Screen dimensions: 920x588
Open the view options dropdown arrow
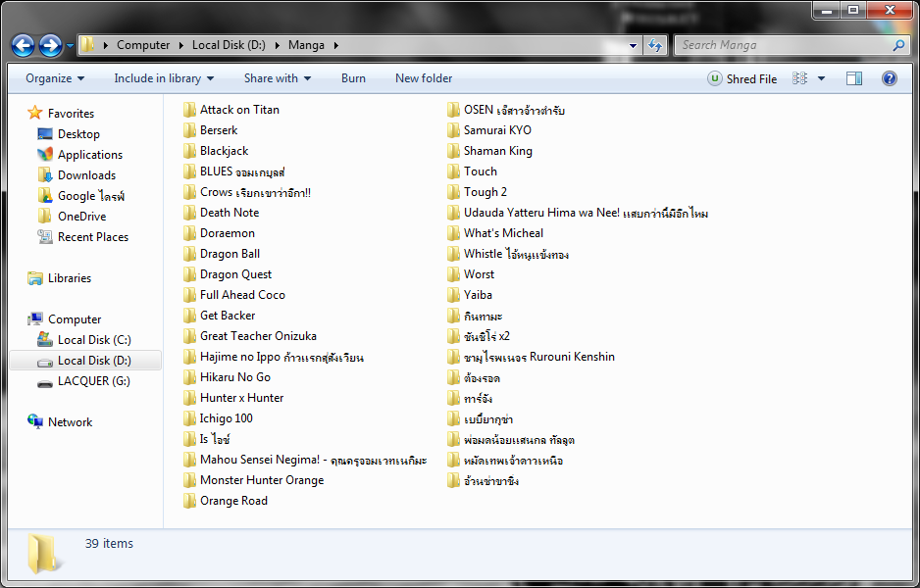click(822, 78)
